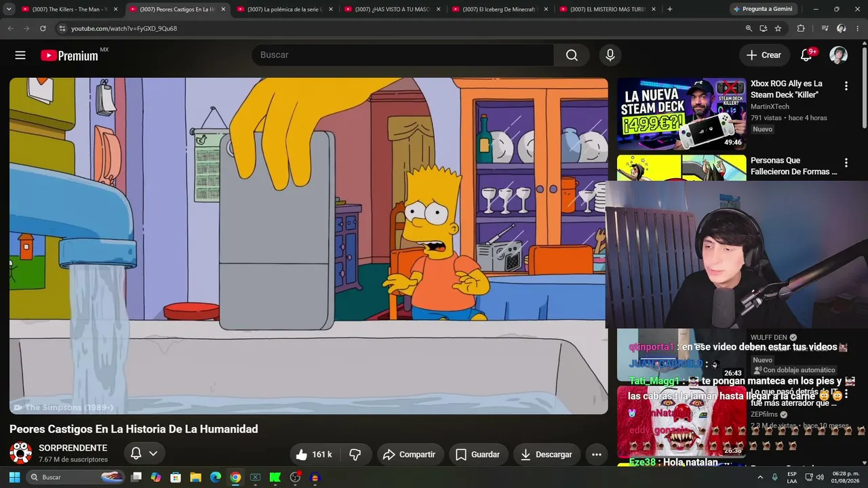Open Personas Que Fallecieron De Formas title
The height and width of the screenshot is (488, 868).
(x=793, y=166)
